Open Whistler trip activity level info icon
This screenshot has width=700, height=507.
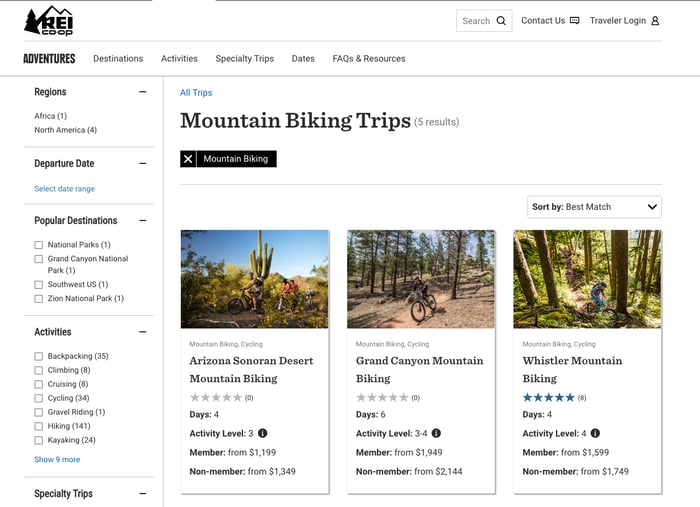pyautogui.click(x=595, y=433)
